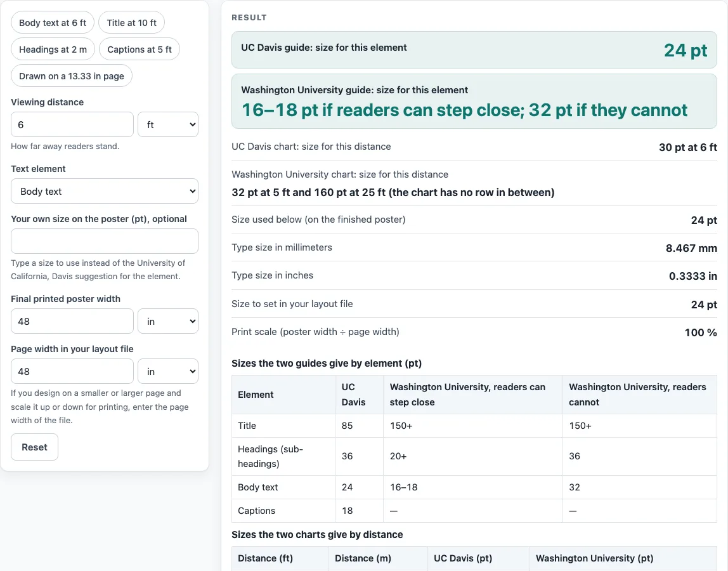Select the 'Captions at 5 ft' preset
728x571 pixels.
(140, 49)
